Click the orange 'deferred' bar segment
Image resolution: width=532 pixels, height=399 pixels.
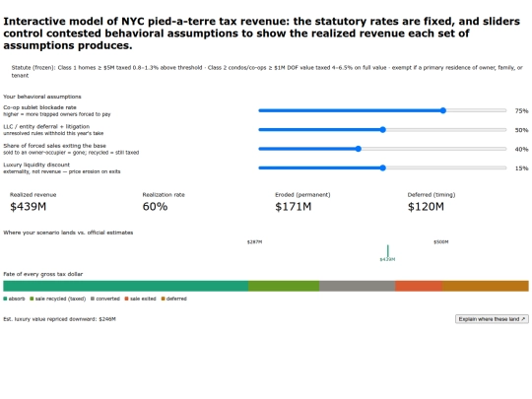[x=485, y=286]
